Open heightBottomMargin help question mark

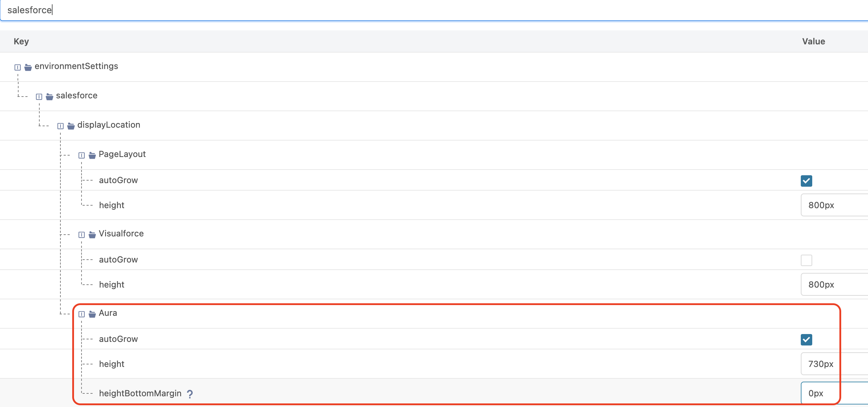pos(190,394)
